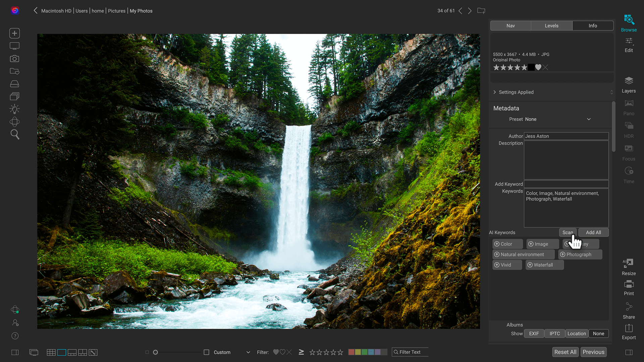Select grid view layout icon
The height and width of the screenshot is (362, 644).
pos(51,352)
